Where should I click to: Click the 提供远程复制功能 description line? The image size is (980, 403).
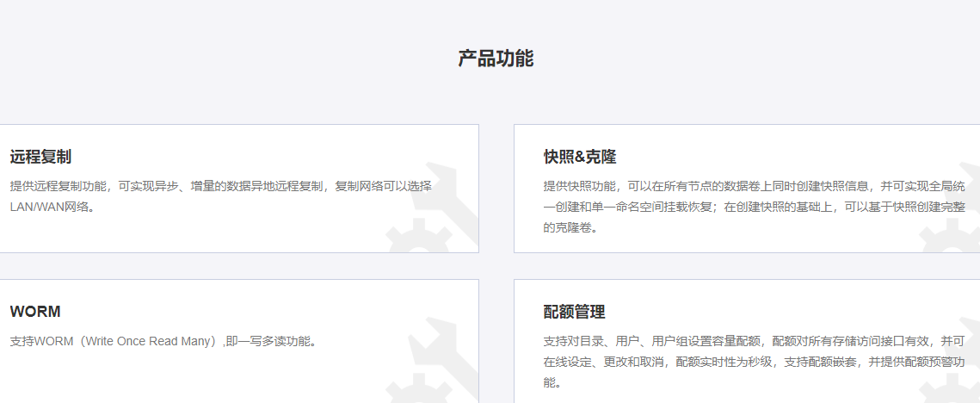[220, 186]
